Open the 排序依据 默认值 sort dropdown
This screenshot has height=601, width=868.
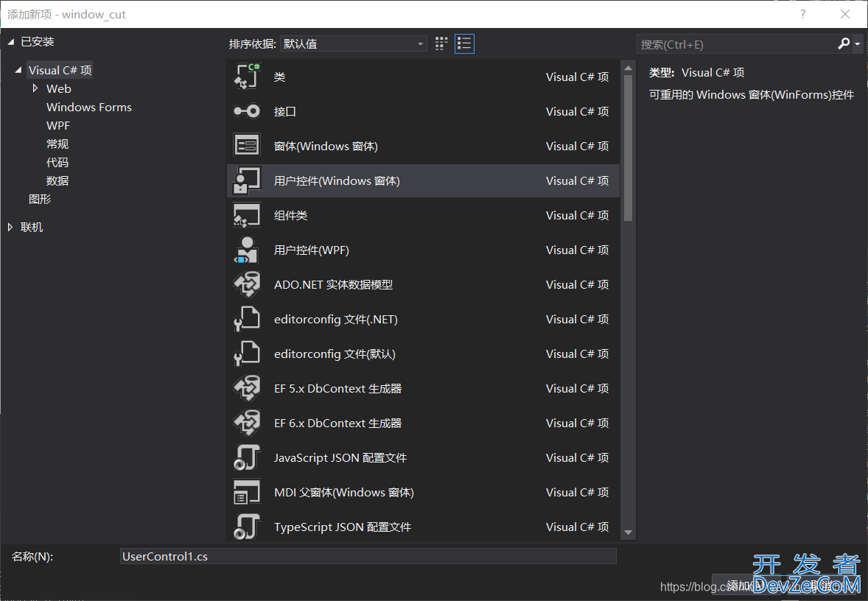[x=353, y=43]
